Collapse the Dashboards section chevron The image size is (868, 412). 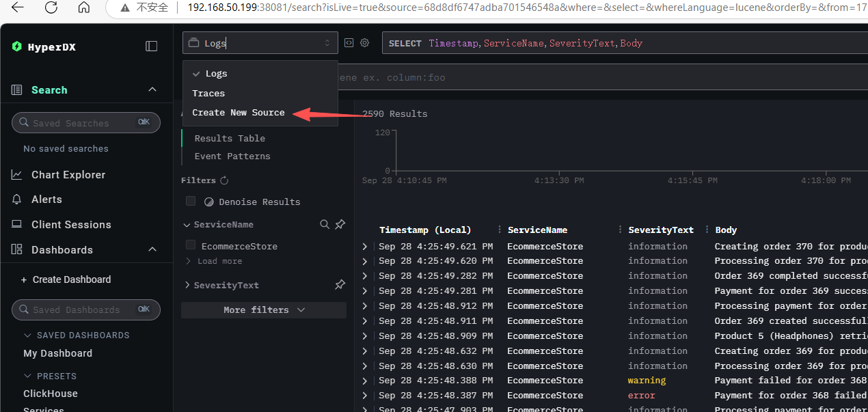click(152, 249)
